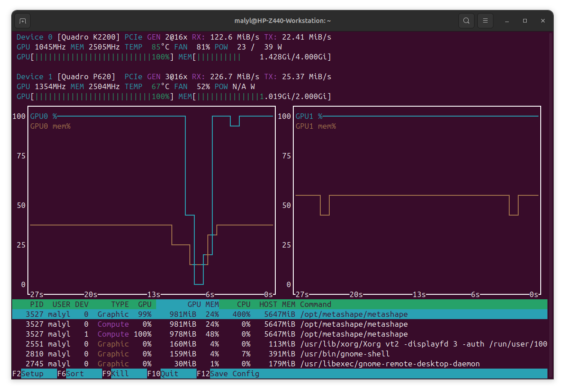The width and height of the screenshot is (565, 392).
Task: Open a new terminal tab
Action: 22,21
